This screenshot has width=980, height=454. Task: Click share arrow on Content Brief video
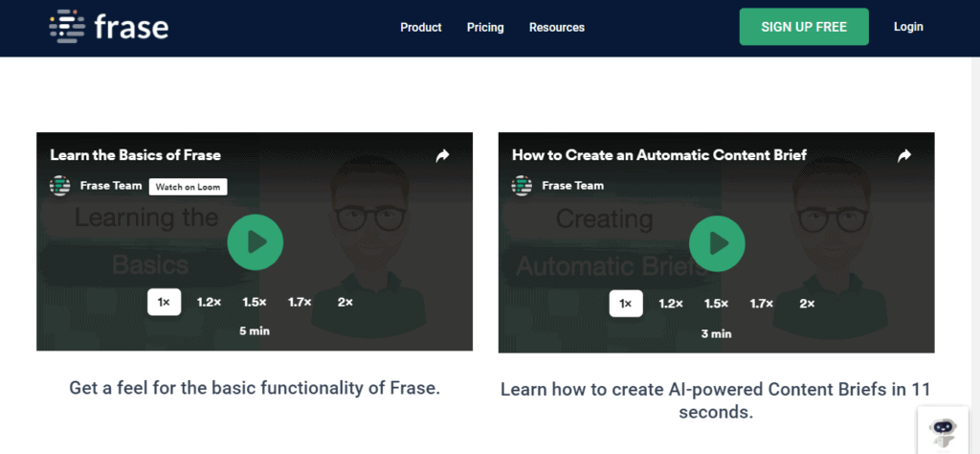click(x=904, y=155)
